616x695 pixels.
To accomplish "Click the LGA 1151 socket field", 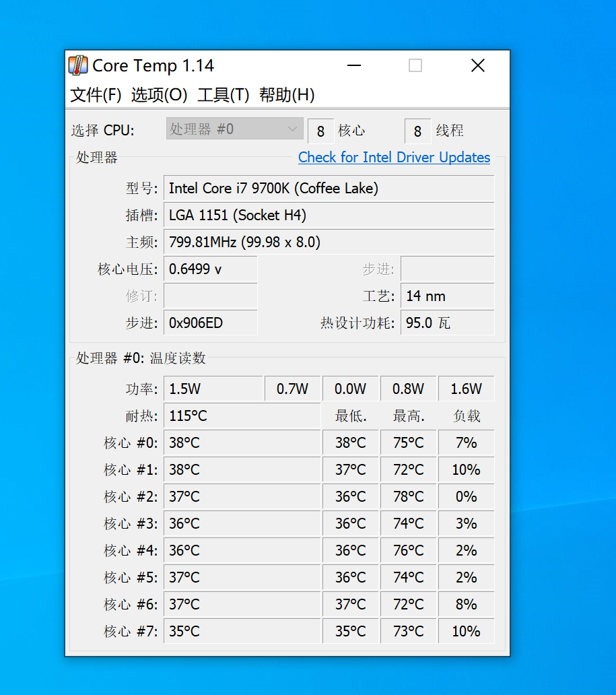I will coord(329,216).
